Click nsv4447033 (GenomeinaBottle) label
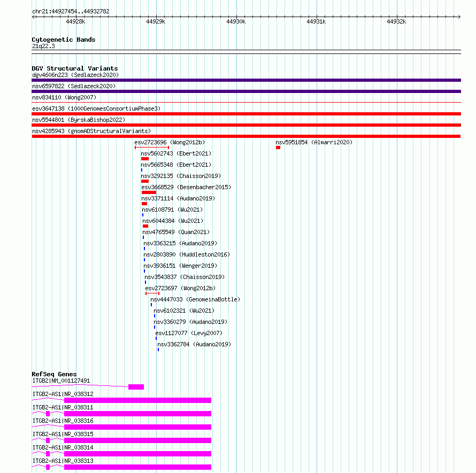The width and height of the screenshot is (476, 473). pyautogui.click(x=195, y=299)
